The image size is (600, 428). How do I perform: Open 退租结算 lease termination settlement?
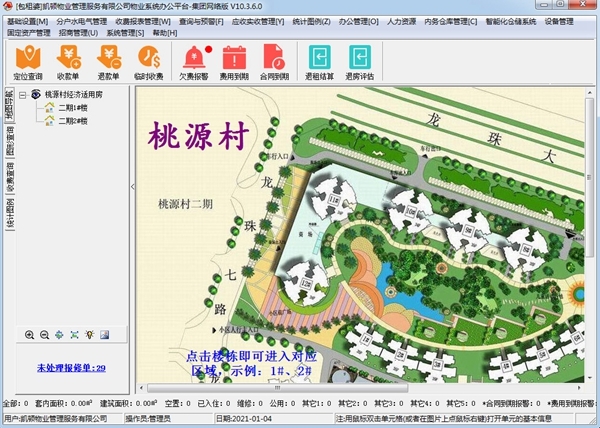(320, 62)
